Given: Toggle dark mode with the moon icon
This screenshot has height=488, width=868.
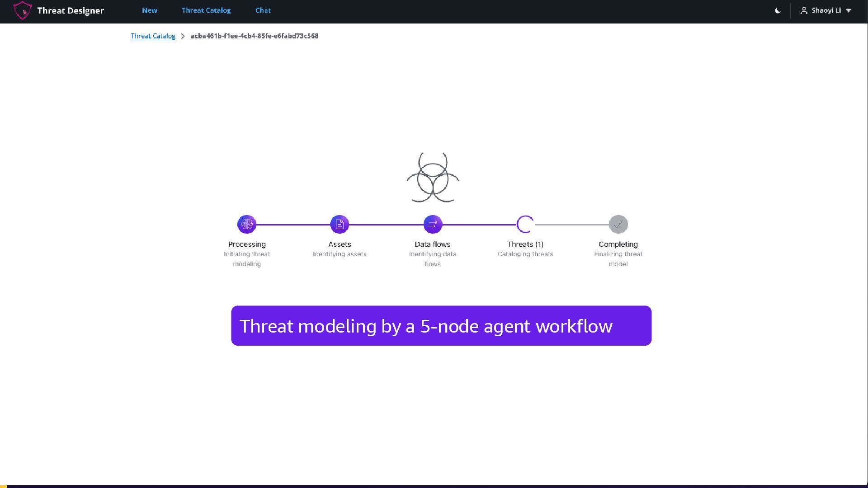Looking at the screenshot, I should click(x=778, y=10).
